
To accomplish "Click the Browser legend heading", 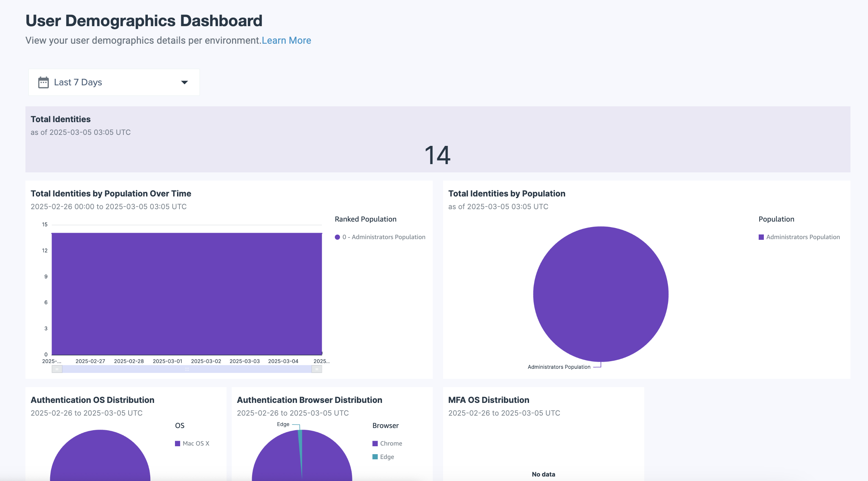I will click(386, 426).
